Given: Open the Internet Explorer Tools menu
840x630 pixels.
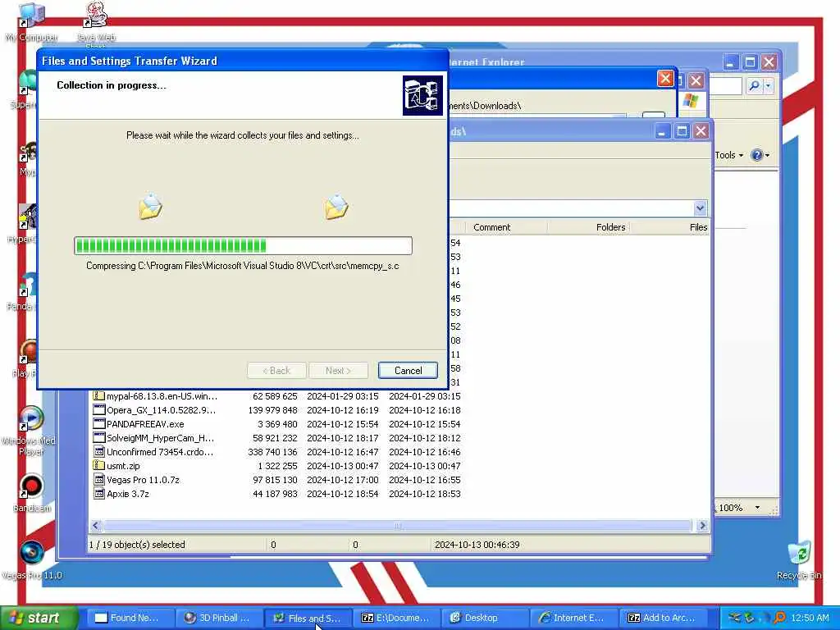Looking at the screenshot, I should [729, 155].
